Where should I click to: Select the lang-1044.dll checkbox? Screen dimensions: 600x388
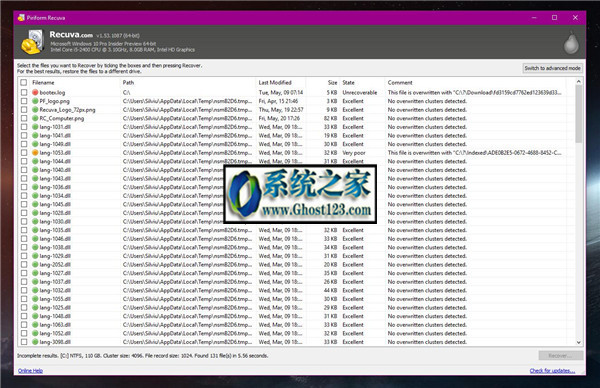tap(24, 161)
